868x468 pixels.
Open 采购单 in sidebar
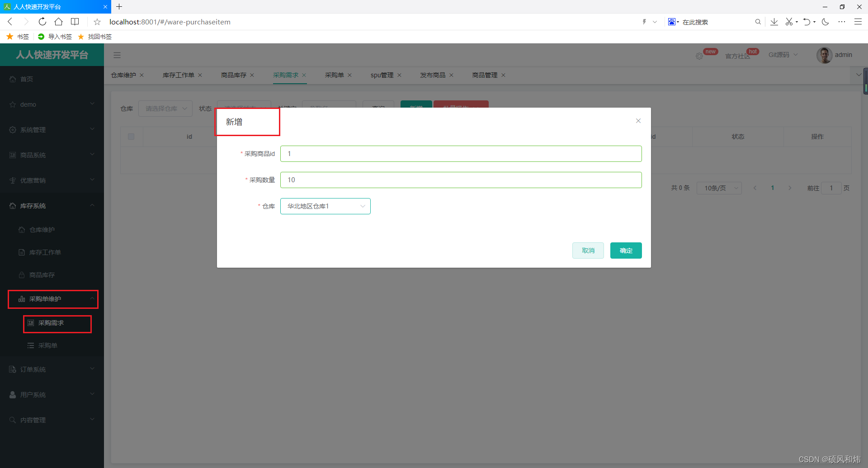point(52,345)
